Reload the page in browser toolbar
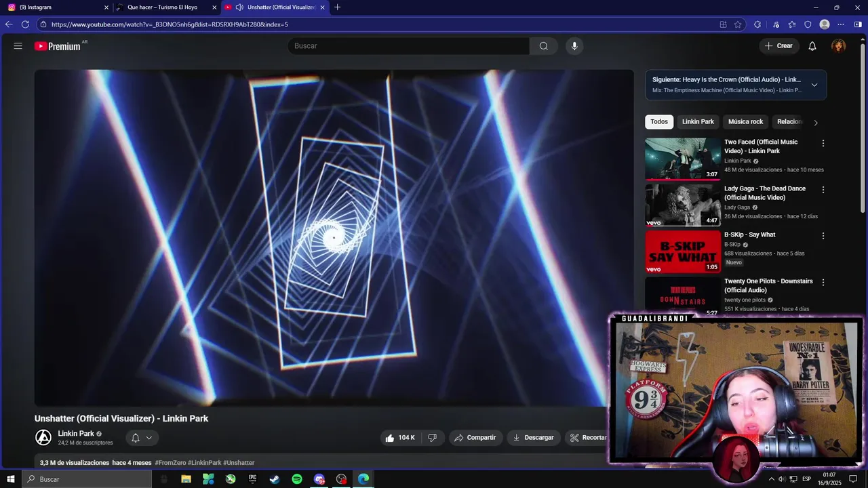This screenshot has height=488, width=868. point(25,24)
